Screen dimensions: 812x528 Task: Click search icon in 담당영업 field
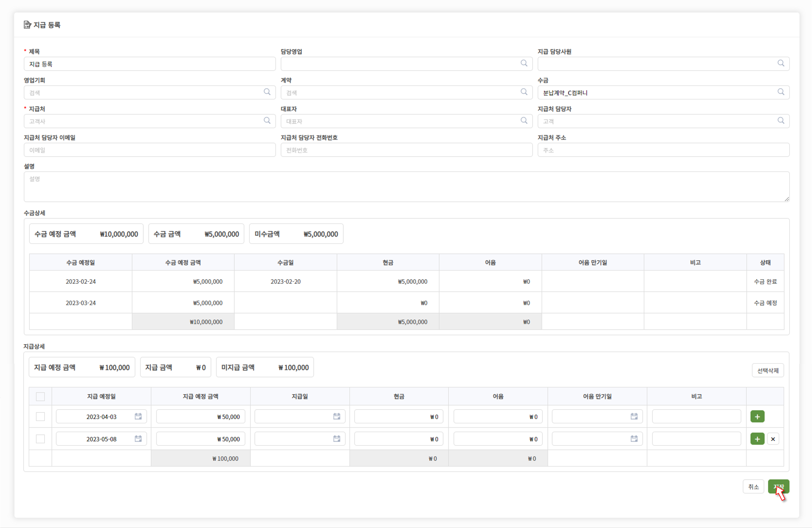[x=524, y=63]
